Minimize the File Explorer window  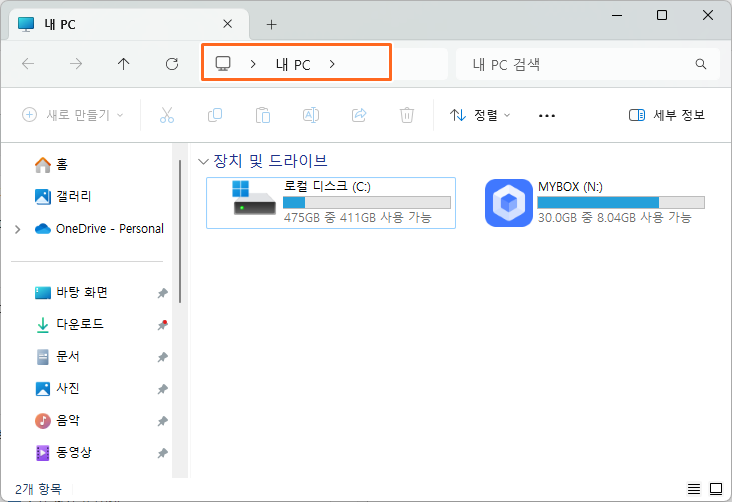[617, 15]
